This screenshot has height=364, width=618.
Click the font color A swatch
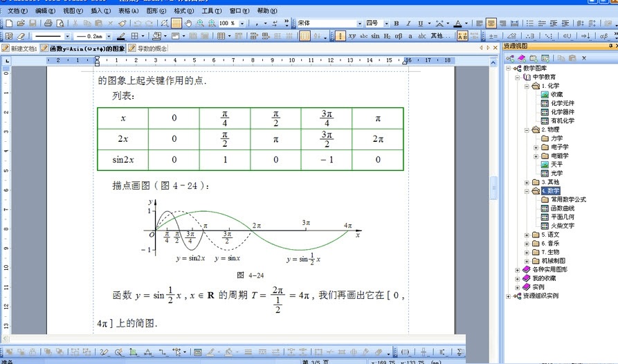[457, 24]
